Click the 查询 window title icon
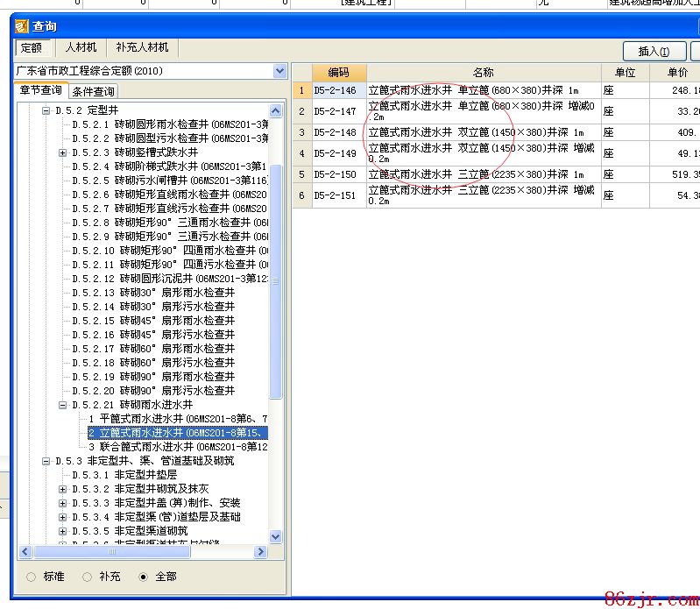This screenshot has width=700, height=609. point(22,26)
